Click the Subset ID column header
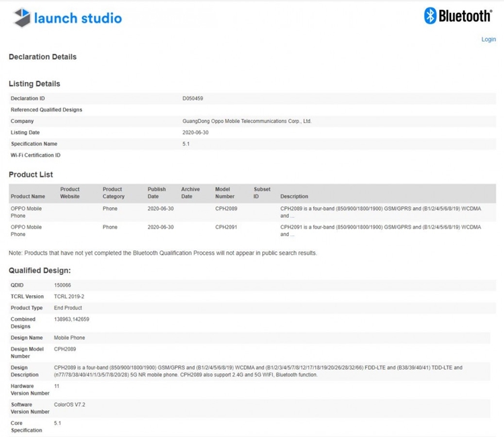Viewport: 504px width, 437px height. coord(262,192)
